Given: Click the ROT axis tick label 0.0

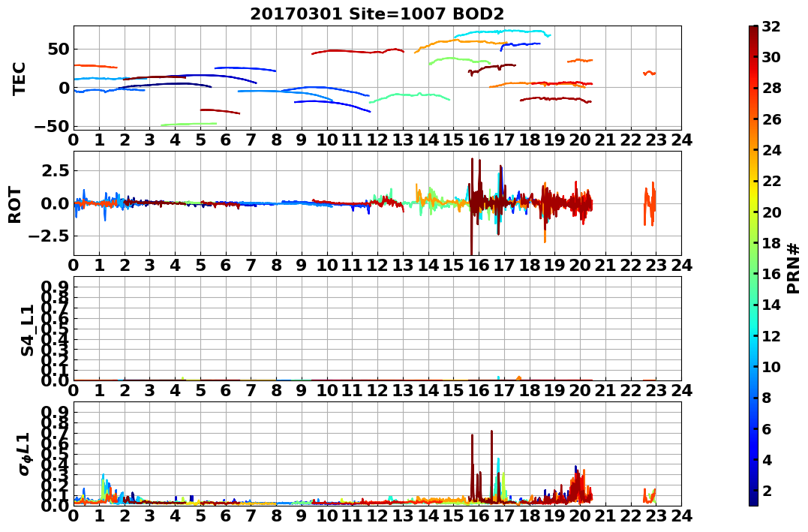Looking at the screenshot, I should [55, 203].
